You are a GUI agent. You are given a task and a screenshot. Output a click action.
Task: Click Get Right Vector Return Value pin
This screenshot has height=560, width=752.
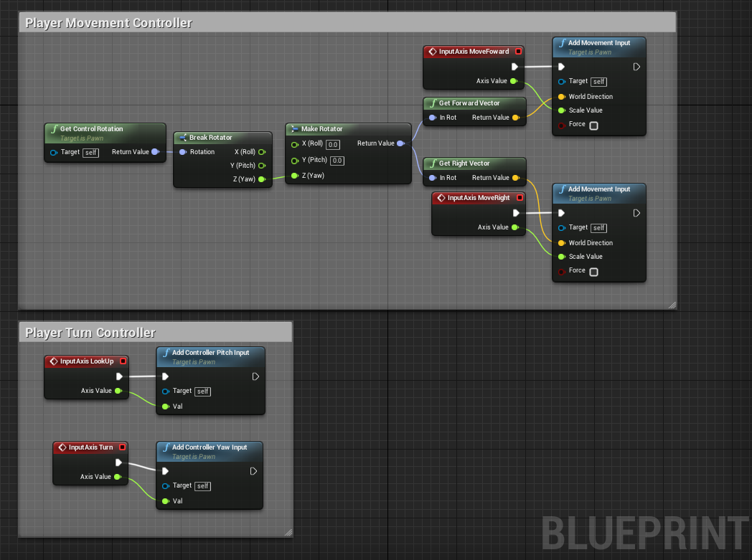[516, 178]
